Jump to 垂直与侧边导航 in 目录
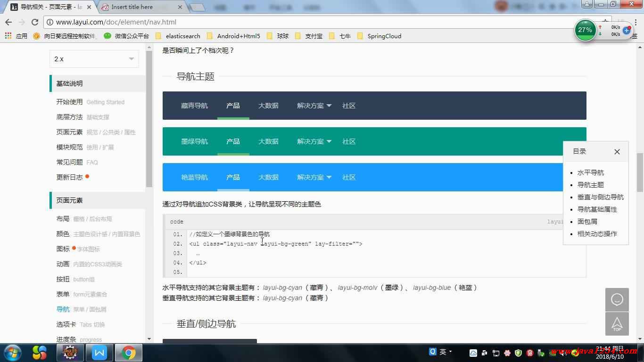Image resolution: width=644 pixels, height=362 pixels. click(x=601, y=197)
